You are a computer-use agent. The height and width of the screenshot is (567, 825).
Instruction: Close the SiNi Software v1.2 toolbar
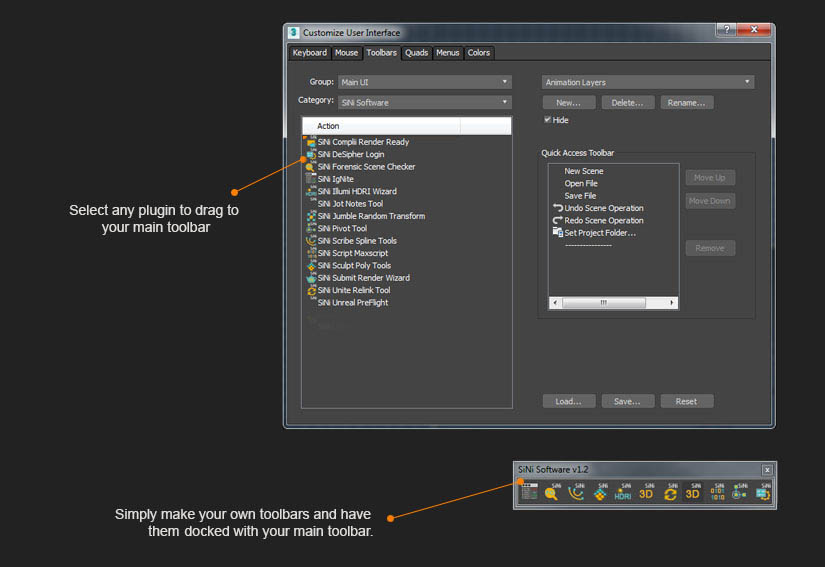click(x=767, y=470)
